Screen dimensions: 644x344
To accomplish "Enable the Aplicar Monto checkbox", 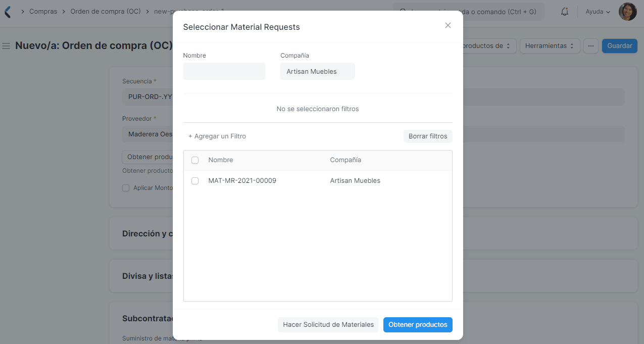I will coord(125,187).
